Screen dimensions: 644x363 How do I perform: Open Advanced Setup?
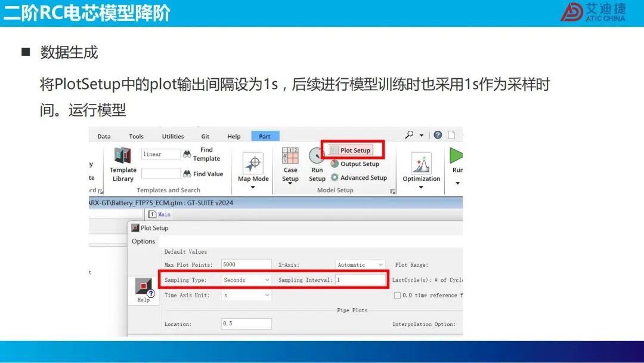(x=359, y=177)
